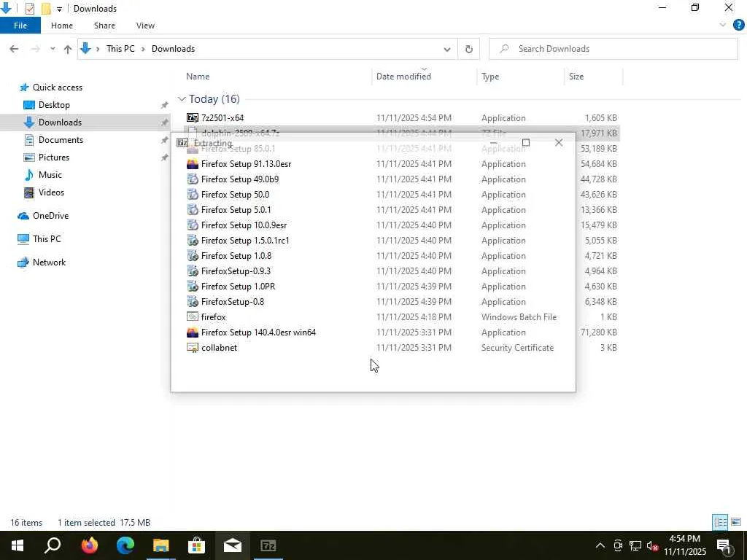747x560 pixels.
Task: Open Desktop in navigation pane
Action: (54, 105)
